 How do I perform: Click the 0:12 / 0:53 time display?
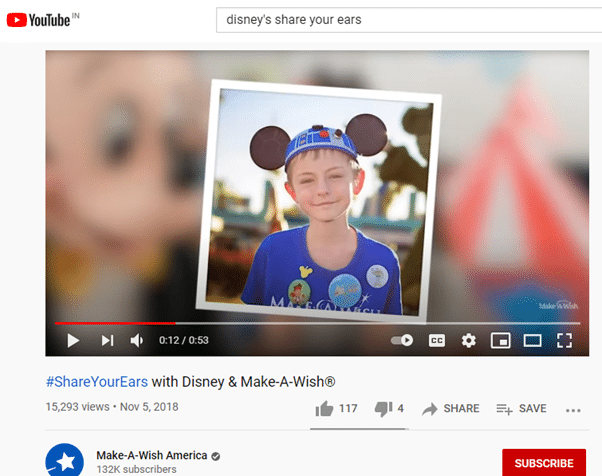click(184, 340)
